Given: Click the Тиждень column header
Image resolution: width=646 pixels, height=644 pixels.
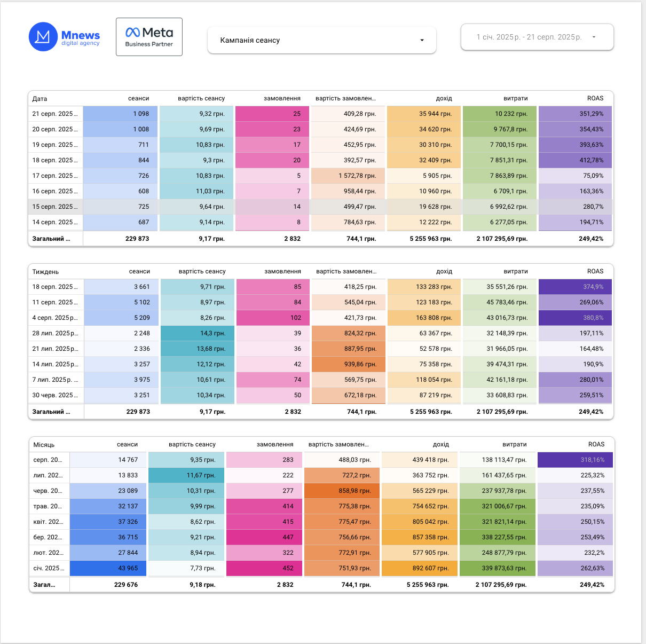Looking at the screenshot, I should (45, 271).
